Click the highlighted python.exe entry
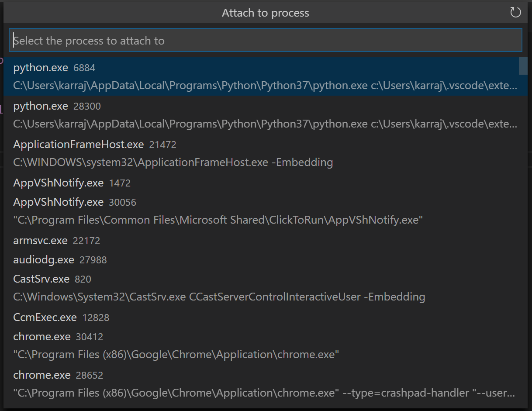Viewport: 532px width, 411px height. point(41,67)
